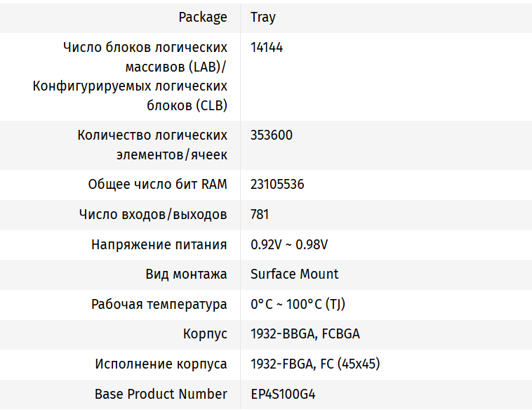
Task: Click the "Исполнение корпуса" label
Action: [161, 364]
